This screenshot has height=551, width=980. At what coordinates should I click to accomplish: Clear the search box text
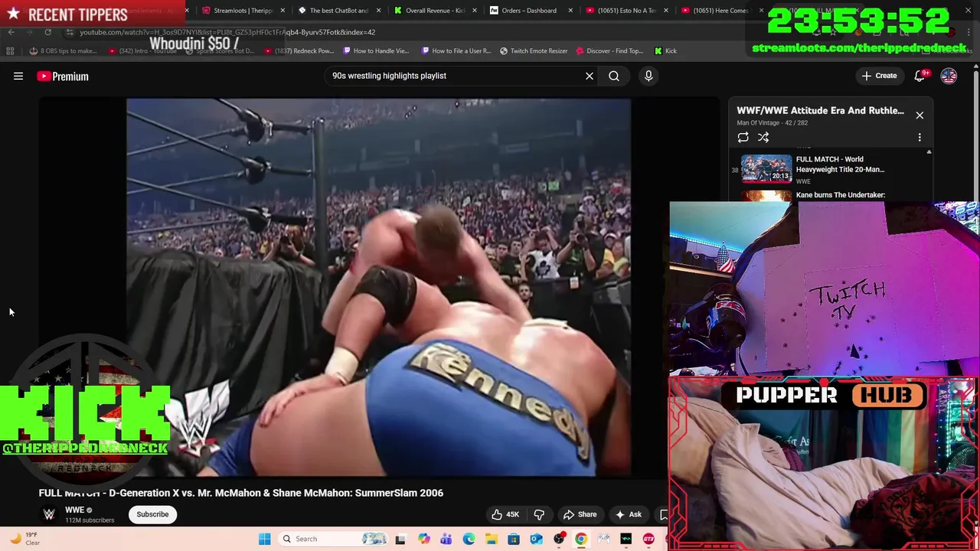pos(590,76)
